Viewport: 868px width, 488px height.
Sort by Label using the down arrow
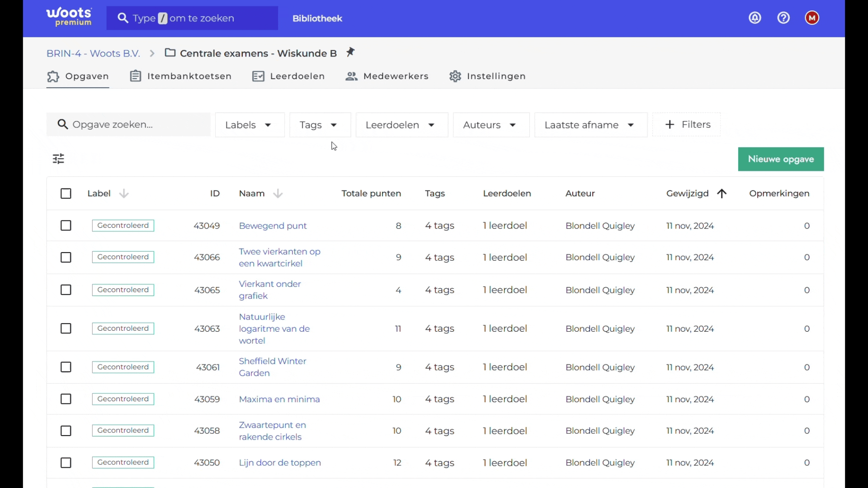pos(124,194)
